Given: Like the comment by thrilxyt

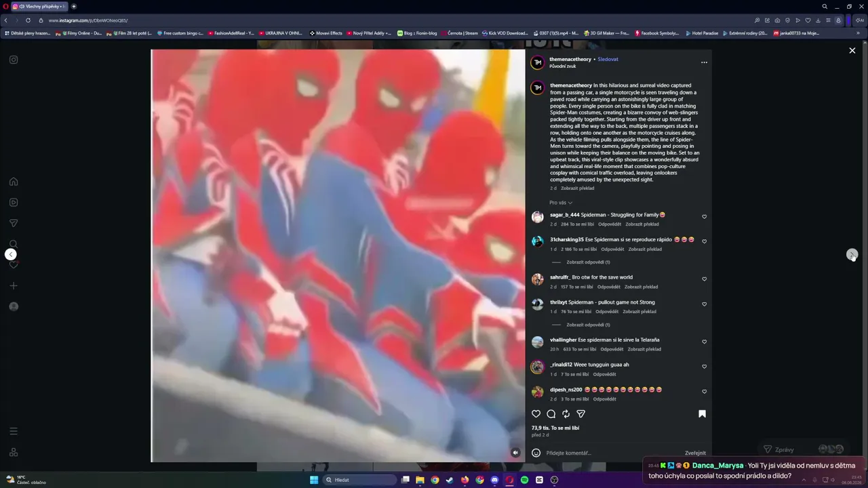Looking at the screenshot, I should (704, 304).
